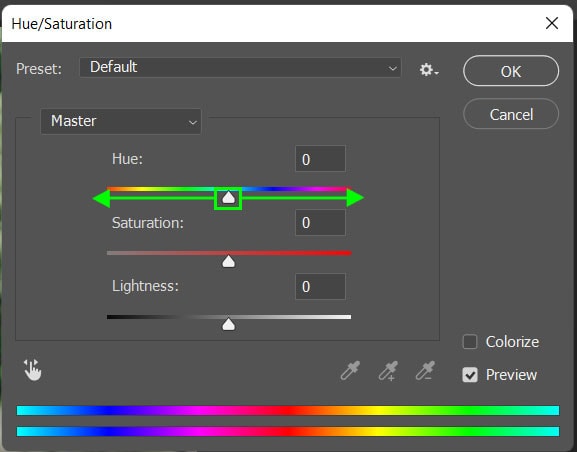Close the Hue/Saturation dialog
This screenshot has height=452, width=577.
[x=552, y=23]
